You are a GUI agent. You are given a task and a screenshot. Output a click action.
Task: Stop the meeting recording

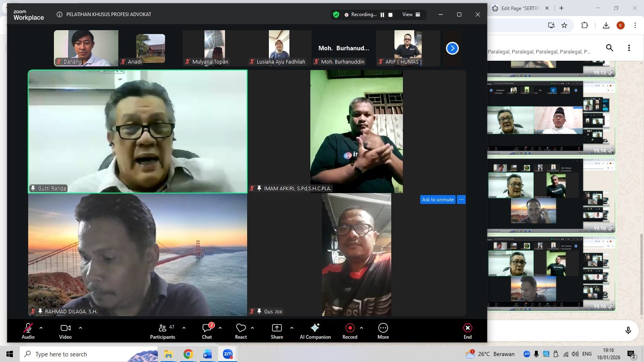click(x=390, y=15)
